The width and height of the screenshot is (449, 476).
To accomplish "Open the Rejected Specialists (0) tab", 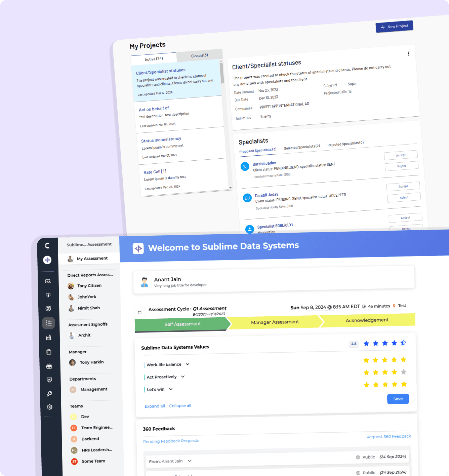I will (x=345, y=144).
